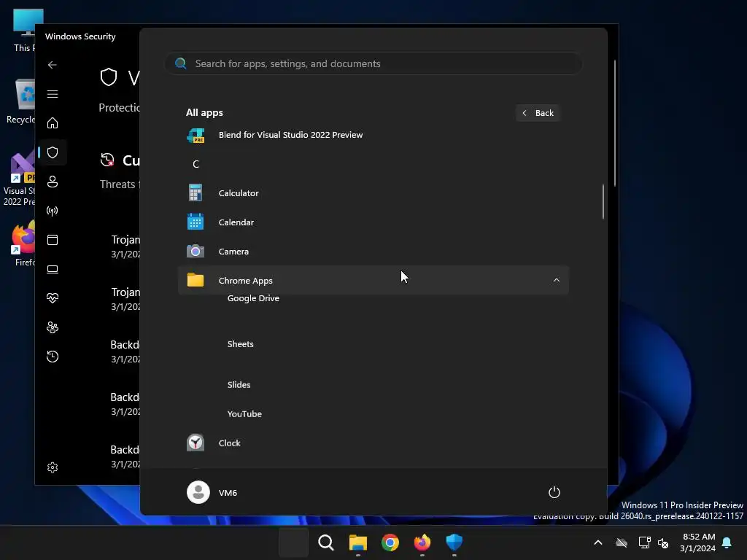Image resolution: width=747 pixels, height=560 pixels.
Task: Open Blend for Visual Studio 2022 Preview
Action: 373,135
